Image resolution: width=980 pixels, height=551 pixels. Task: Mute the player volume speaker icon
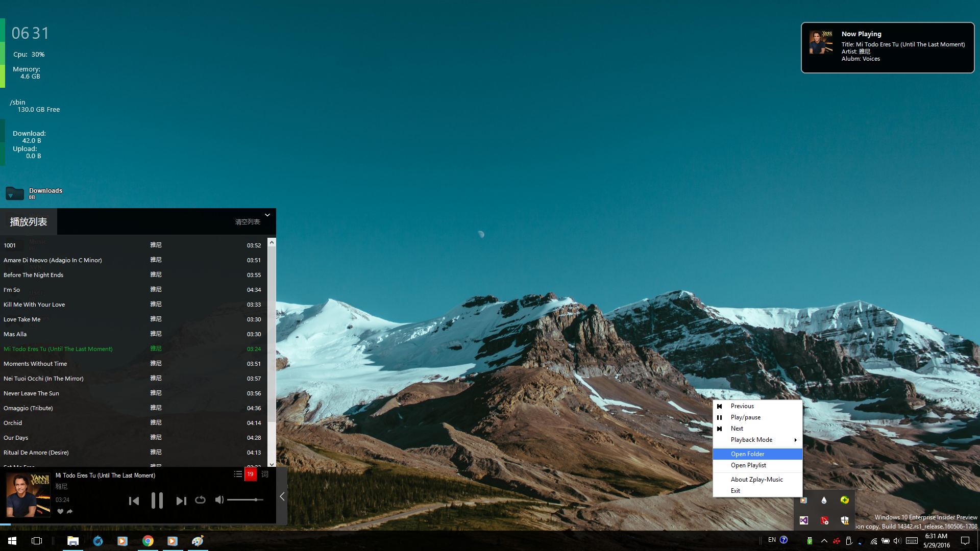[x=219, y=500]
